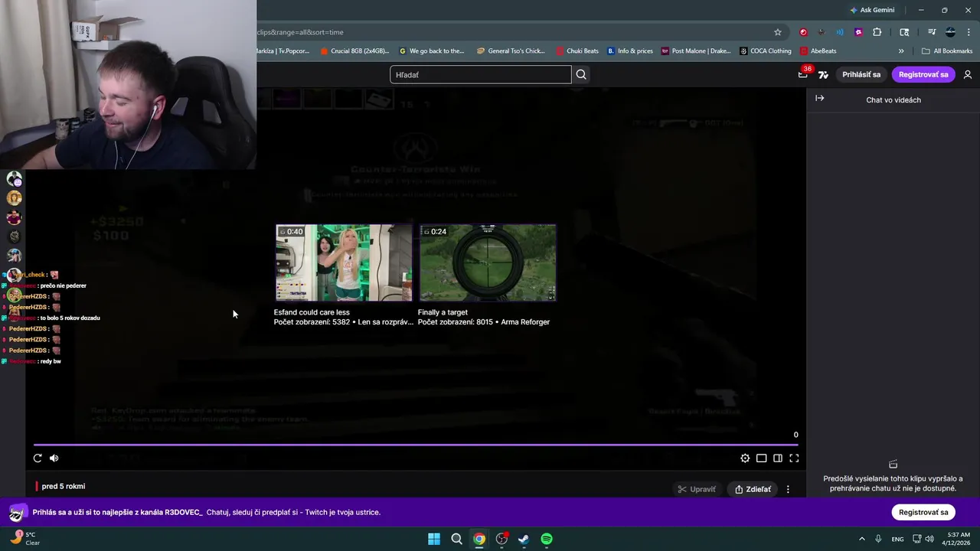Switch the clip to fullscreen

point(794,458)
